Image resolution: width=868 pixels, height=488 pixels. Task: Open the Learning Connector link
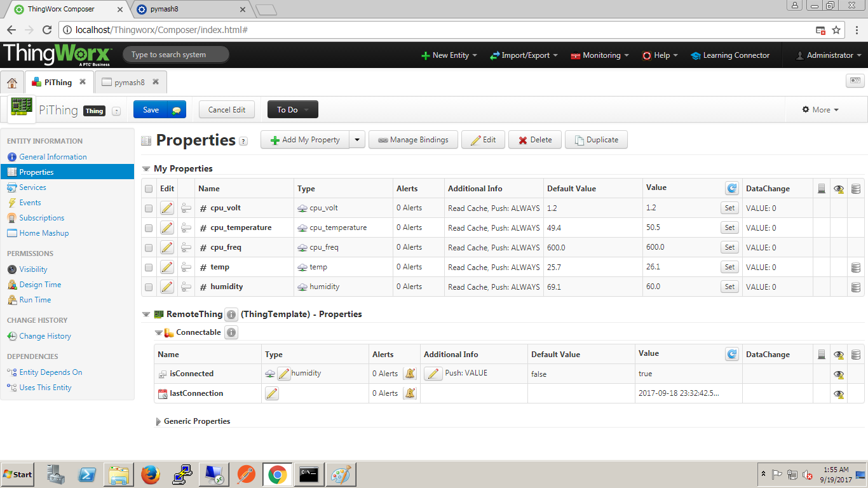click(x=730, y=55)
